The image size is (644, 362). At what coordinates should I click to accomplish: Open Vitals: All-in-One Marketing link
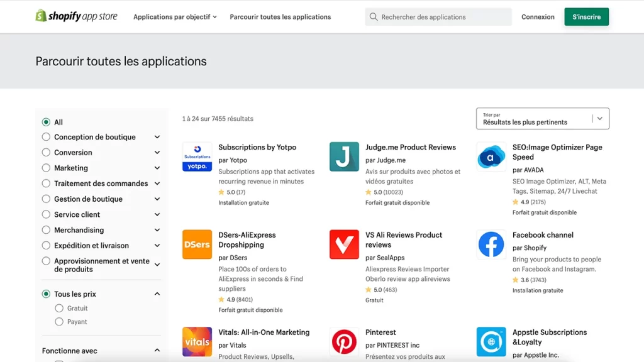[264, 332]
